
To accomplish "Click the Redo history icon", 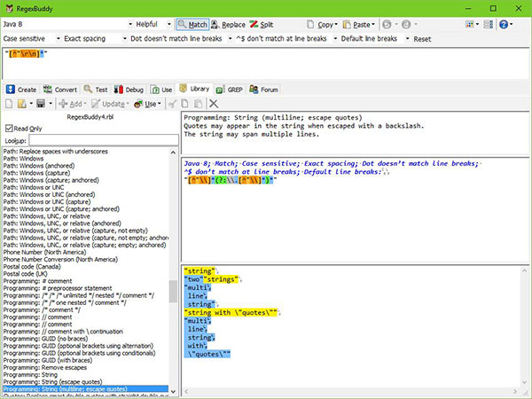I will coord(406,25).
